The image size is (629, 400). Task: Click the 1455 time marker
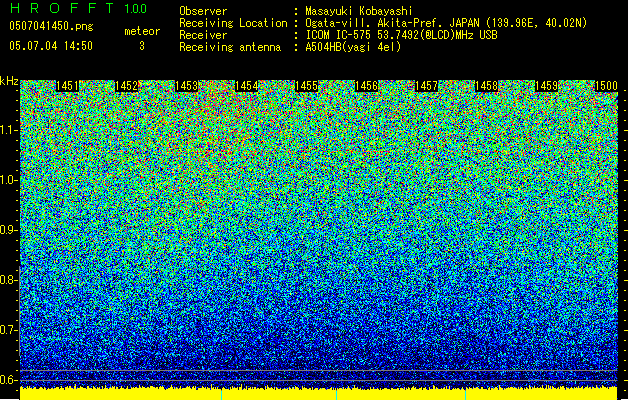(306, 86)
